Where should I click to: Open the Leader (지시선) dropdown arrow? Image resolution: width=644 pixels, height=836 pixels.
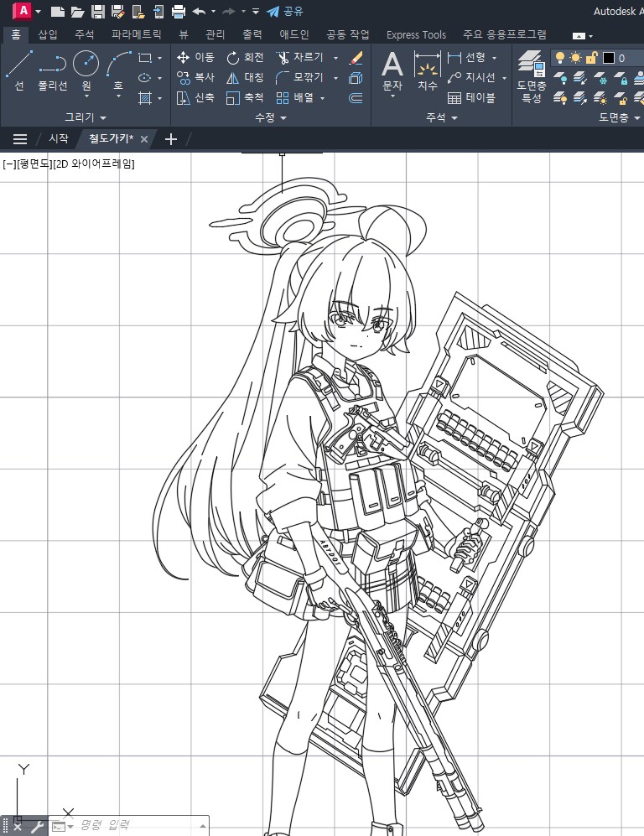(x=504, y=78)
